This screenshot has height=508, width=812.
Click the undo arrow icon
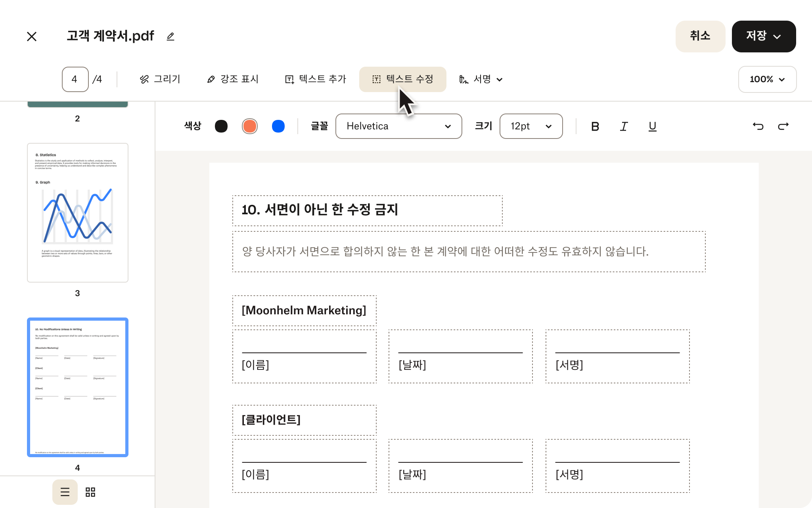click(758, 126)
